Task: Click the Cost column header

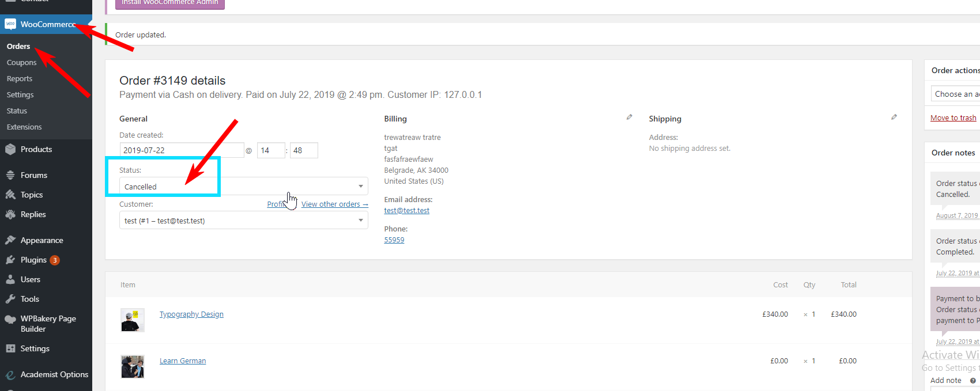Action: pos(781,284)
